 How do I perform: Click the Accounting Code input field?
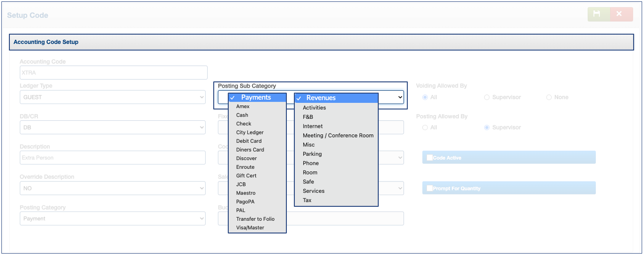click(113, 73)
